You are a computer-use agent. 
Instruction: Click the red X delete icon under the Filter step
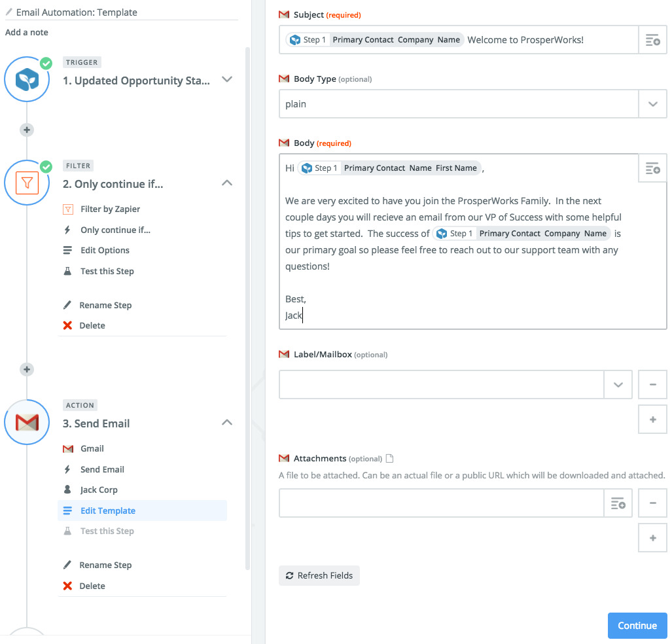coord(67,325)
